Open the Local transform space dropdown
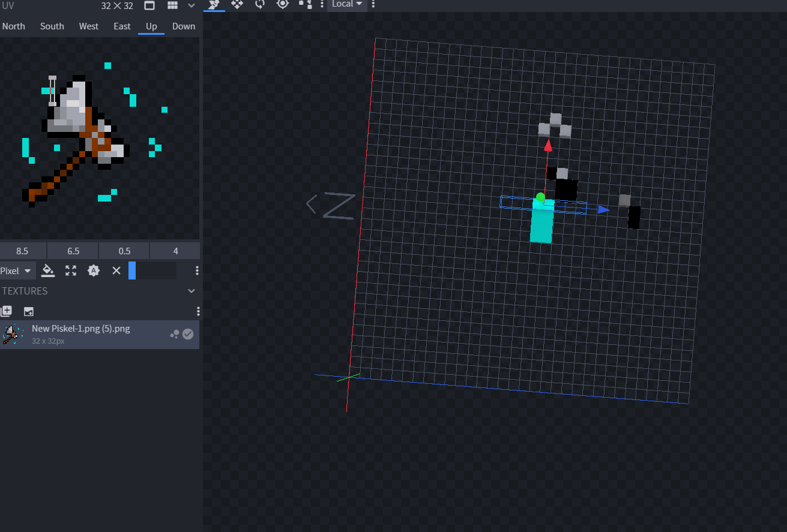This screenshot has width=787, height=532. 347,4
